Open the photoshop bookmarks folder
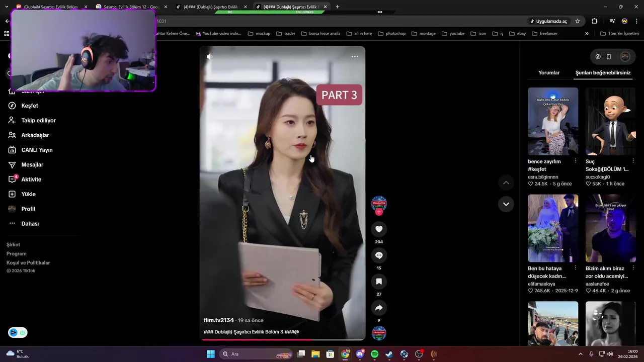The width and height of the screenshot is (644, 362). (391, 34)
